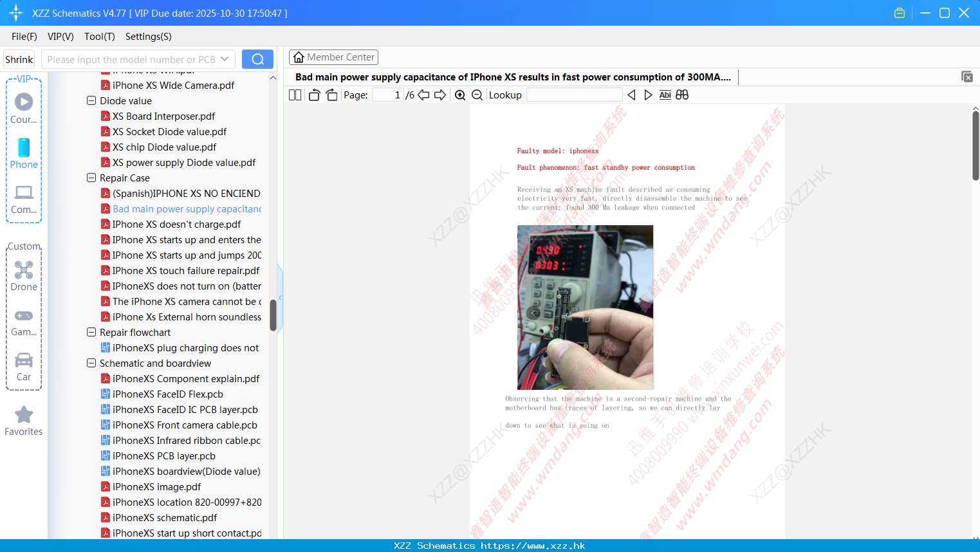Click the file tree scrollbar thumb
Screen dimensions: 980x552
pos(273,315)
